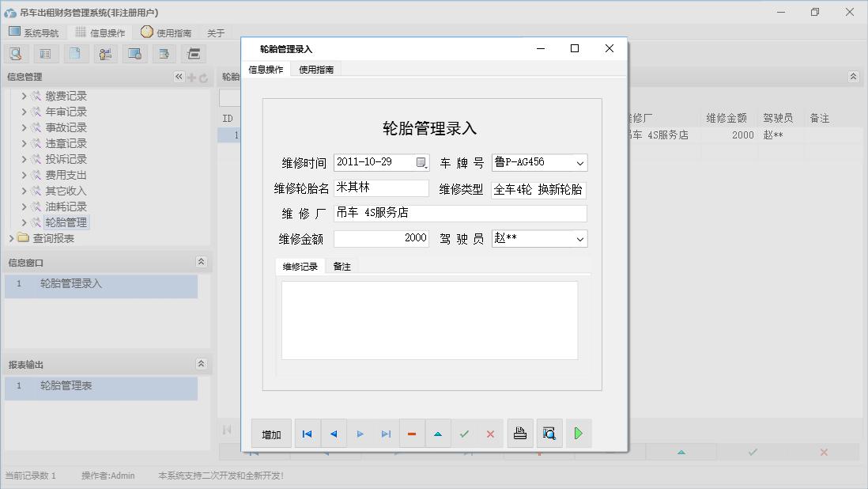Viewport: 868px width, 489px height.
Task: Open print preview in the entry dialog
Action: click(x=549, y=434)
